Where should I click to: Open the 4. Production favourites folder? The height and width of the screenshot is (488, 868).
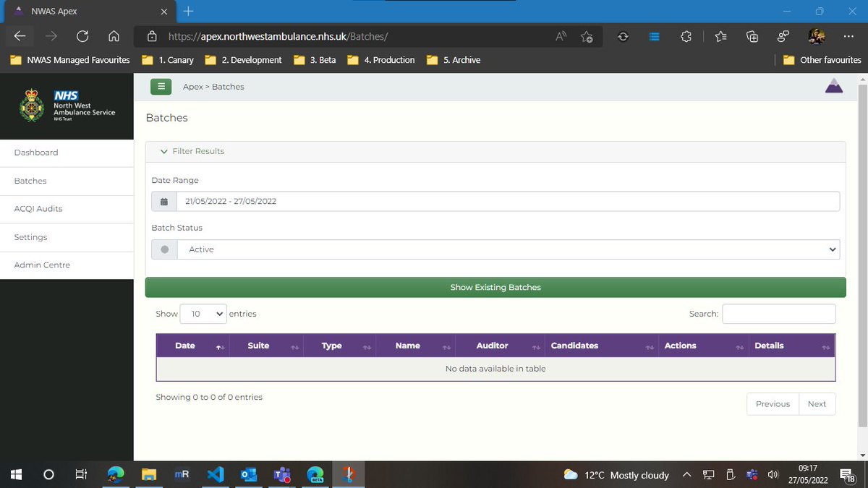[x=381, y=60]
